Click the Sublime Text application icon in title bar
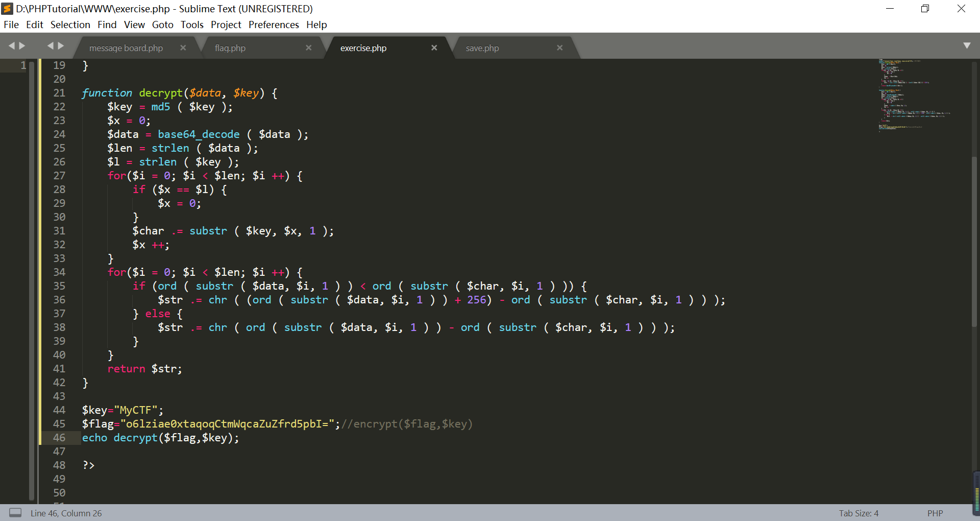Screen dimensions: 980x521 [7, 9]
